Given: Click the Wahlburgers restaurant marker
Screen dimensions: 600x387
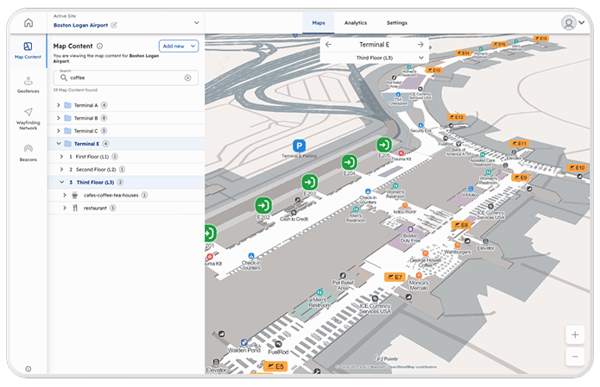Looking at the screenshot, I should [x=457, y=245].
